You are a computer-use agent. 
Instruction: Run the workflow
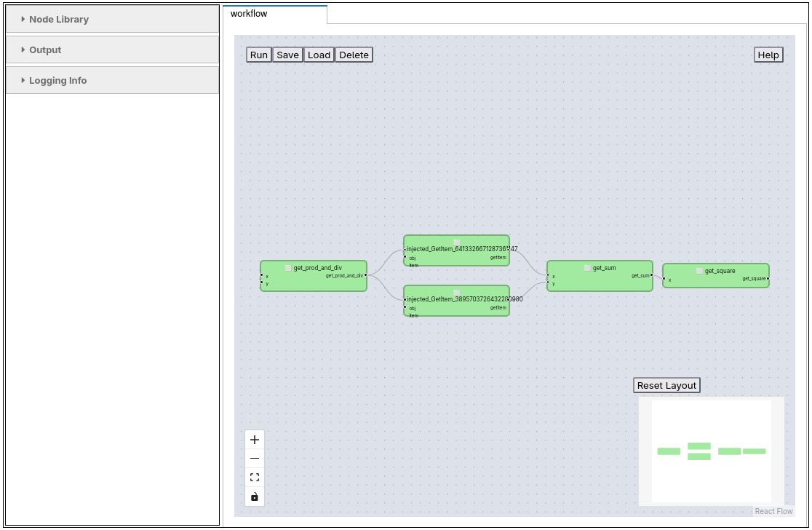click(x=259, y=55)
